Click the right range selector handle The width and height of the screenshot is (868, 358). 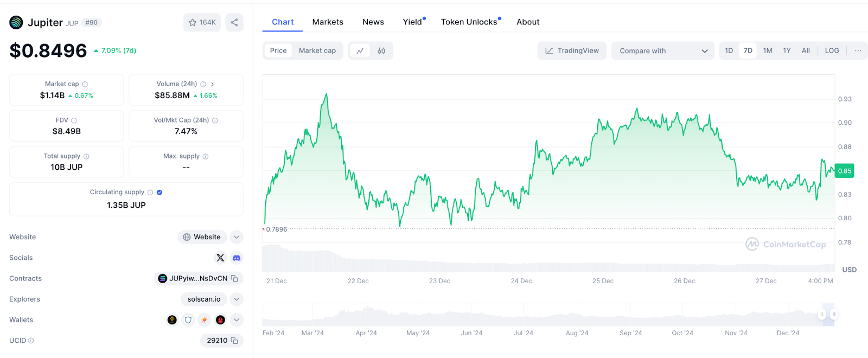pyautogui.click(x=834, y=314)
